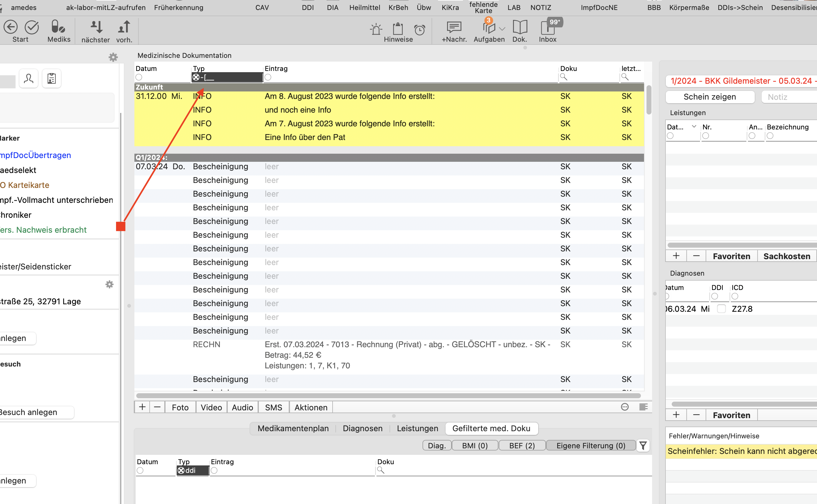Toggle the ICD filter circle in Diagnosen
This screenshot has width=817, height=504.
[x=735, y=296]
